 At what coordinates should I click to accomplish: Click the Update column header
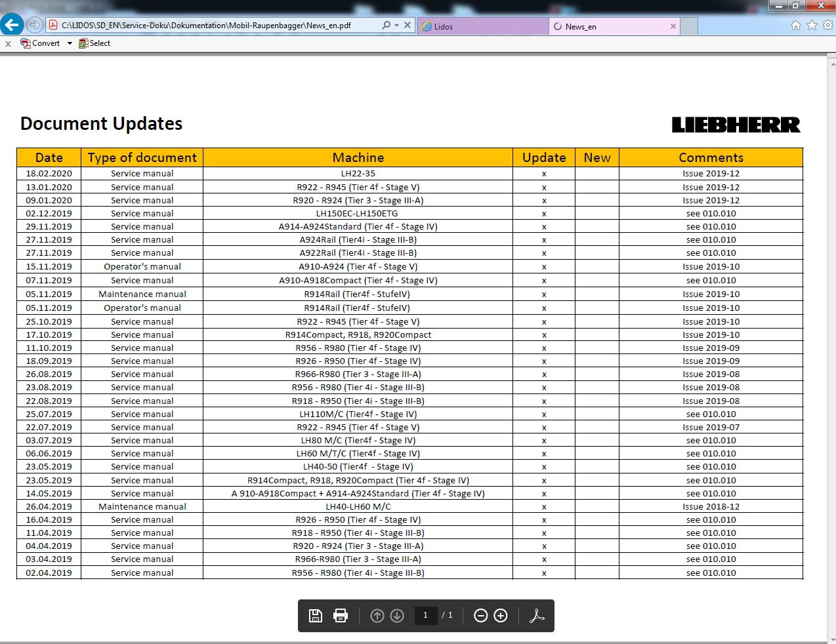tap(544, 157)
